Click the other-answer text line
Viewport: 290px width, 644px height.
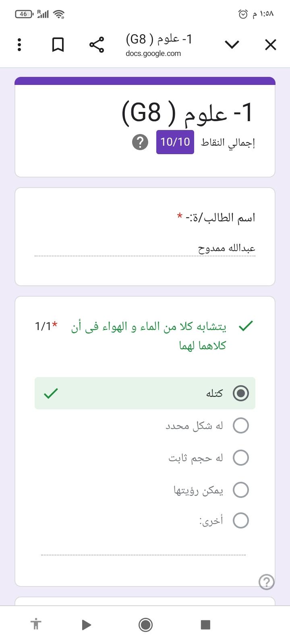click(143, 549)
